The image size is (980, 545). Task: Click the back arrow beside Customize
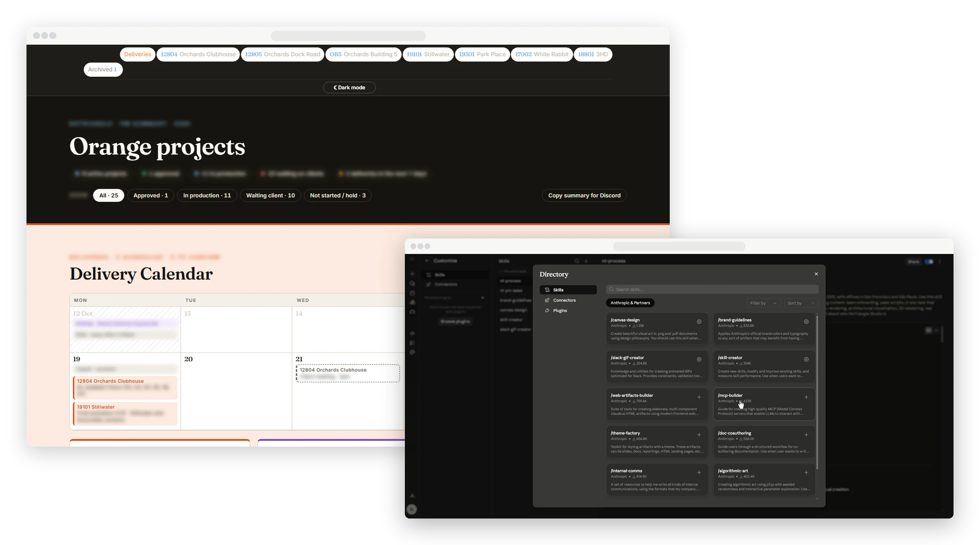[x=427, y=261]
